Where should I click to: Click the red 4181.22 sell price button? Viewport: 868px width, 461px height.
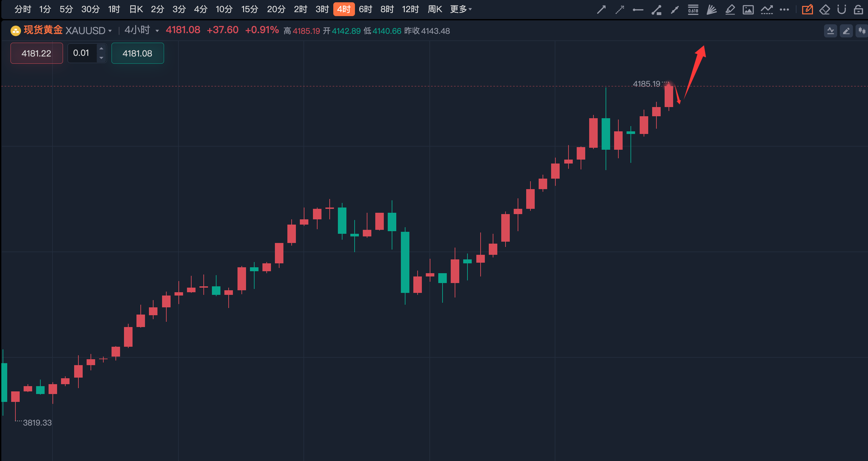tap(36, 53)
